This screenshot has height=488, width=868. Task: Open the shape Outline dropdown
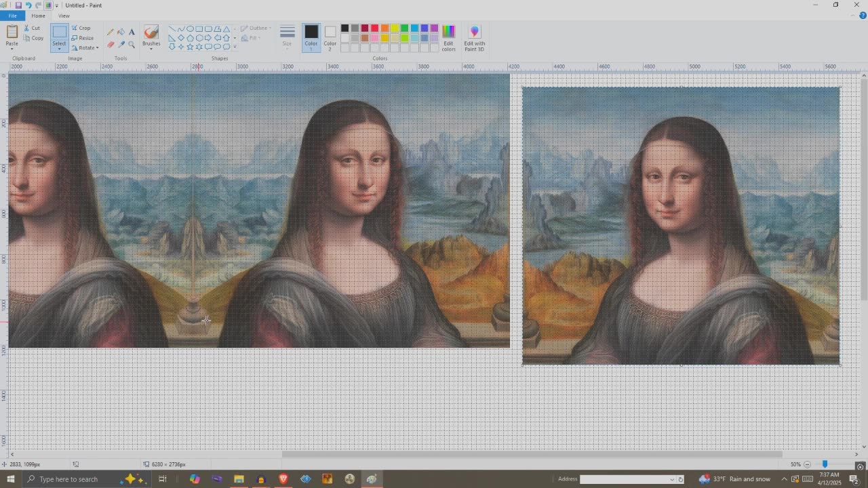257,28
